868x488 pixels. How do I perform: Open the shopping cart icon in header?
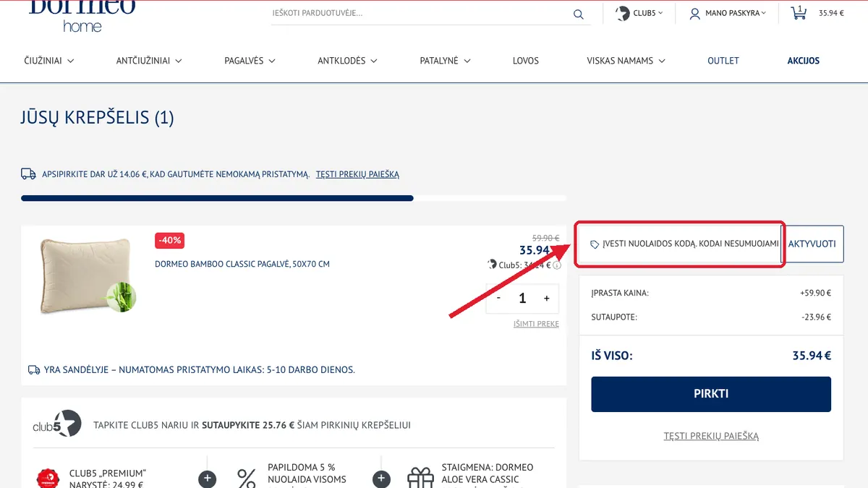click(x=799, y=12)
